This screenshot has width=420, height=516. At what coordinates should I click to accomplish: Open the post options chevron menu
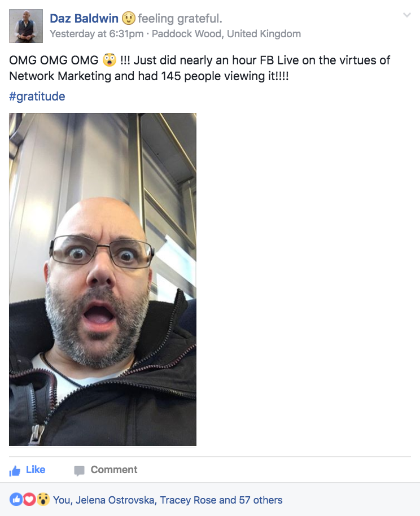[407, 15]
